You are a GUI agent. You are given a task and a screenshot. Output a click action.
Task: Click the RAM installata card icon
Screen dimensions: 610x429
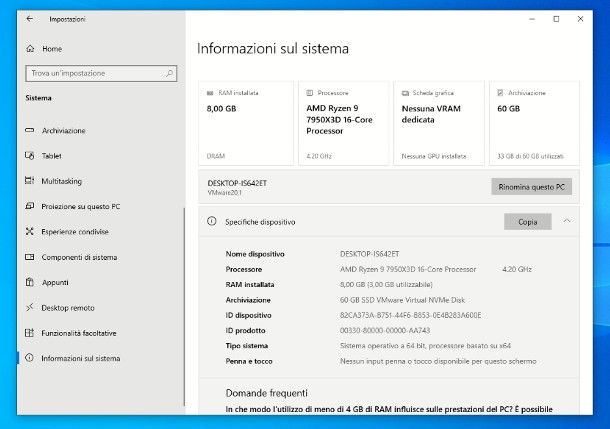[x=210, y=93]
